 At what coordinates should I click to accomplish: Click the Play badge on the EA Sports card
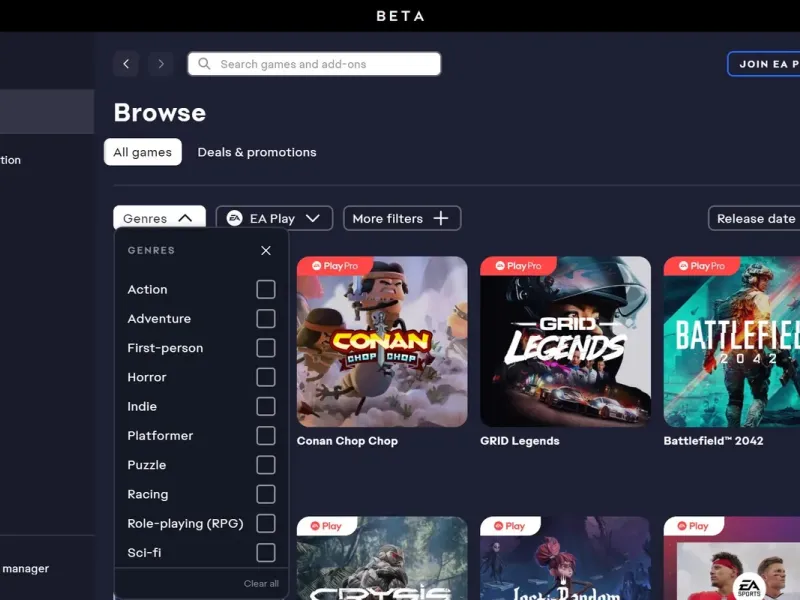point(693,526)
